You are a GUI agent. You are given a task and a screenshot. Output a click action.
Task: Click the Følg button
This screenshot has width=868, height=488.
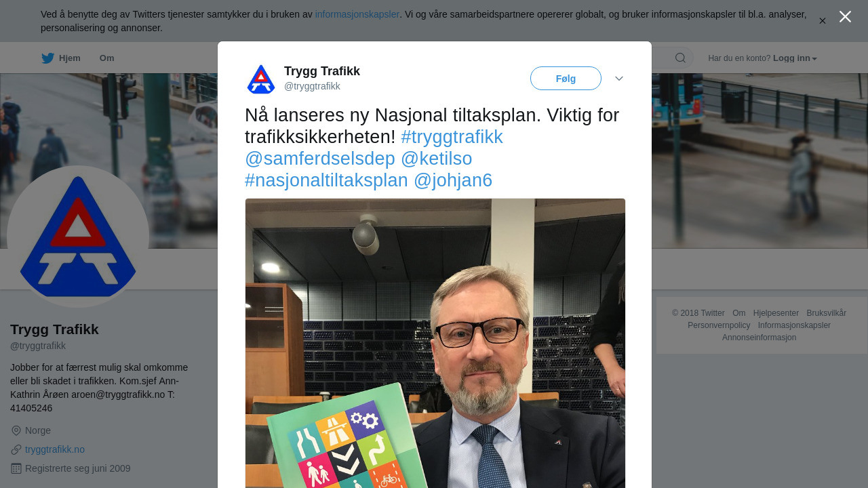click(566, 79)
